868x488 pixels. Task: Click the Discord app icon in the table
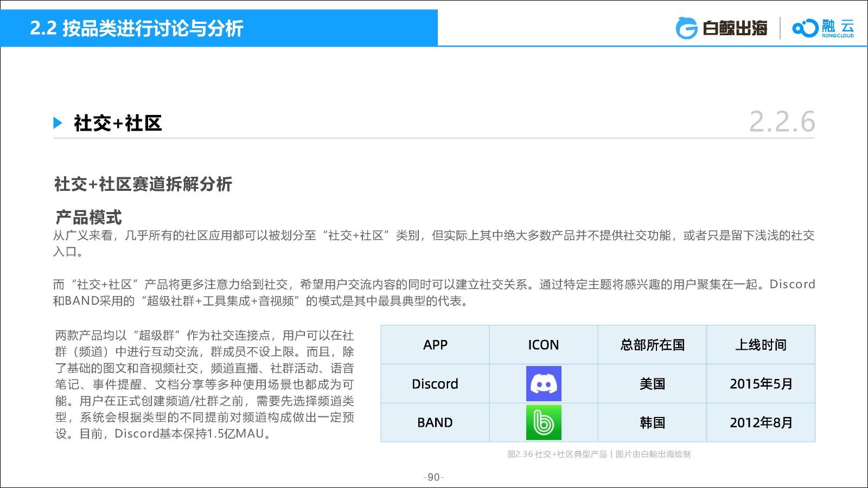point(544,383)
